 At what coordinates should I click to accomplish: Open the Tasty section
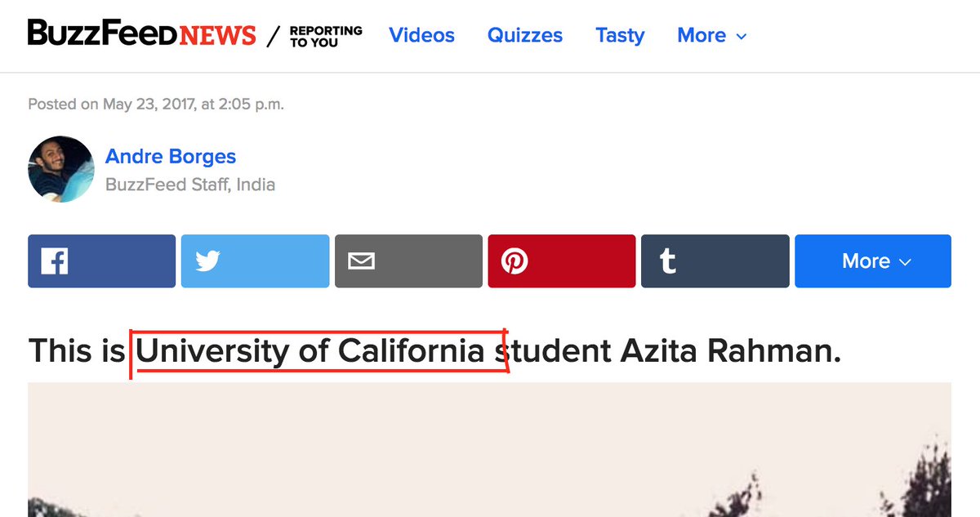(620, 35)
